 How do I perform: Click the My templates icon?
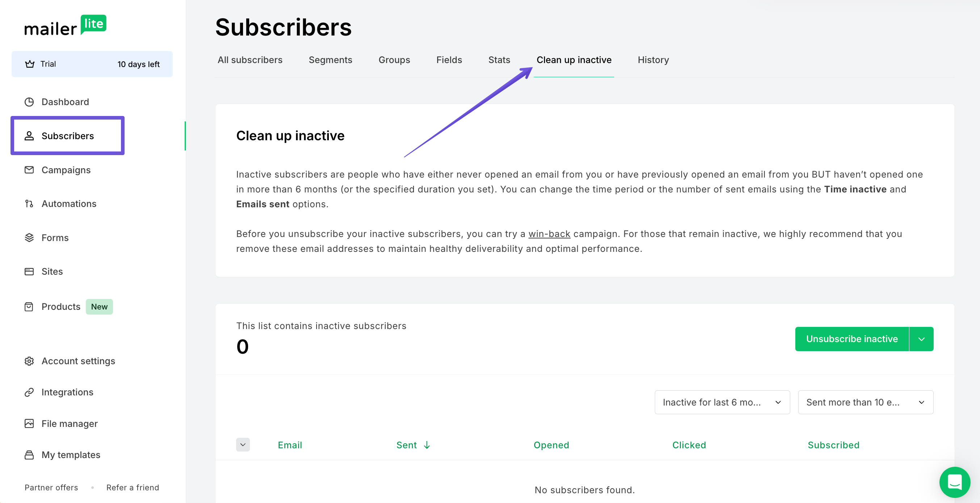[29, 455]
